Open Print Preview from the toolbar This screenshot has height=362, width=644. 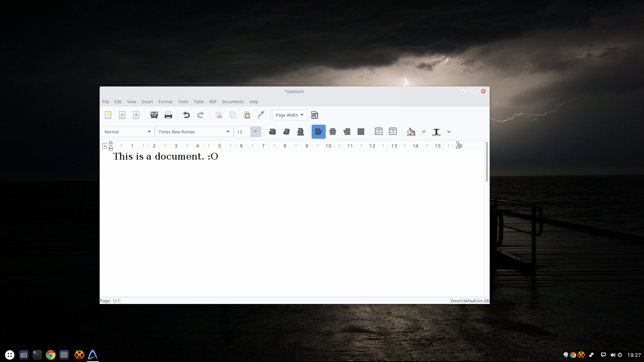(154, 115)
